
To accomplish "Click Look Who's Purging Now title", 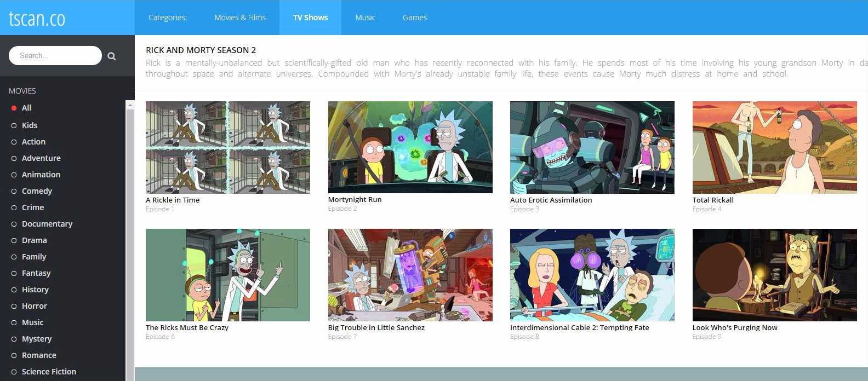I will pyautogui.click(x=735, y=327).
